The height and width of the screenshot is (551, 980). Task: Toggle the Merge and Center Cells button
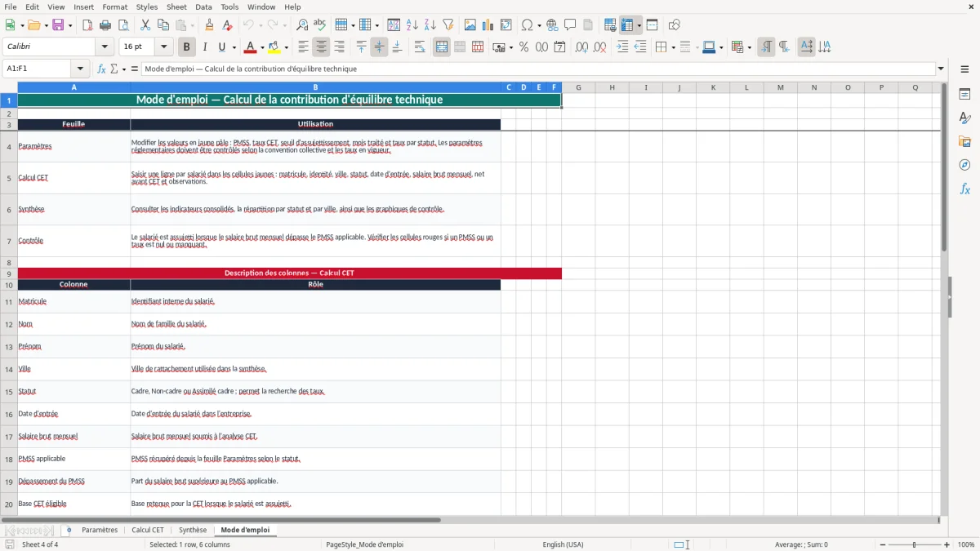[442, 47]
